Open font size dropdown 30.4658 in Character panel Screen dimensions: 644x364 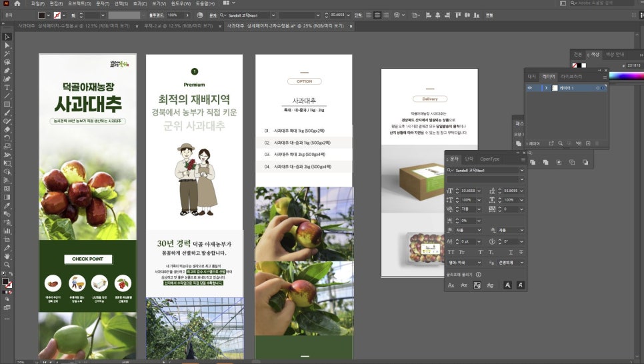pyautogui.click(x=479, y=191)
